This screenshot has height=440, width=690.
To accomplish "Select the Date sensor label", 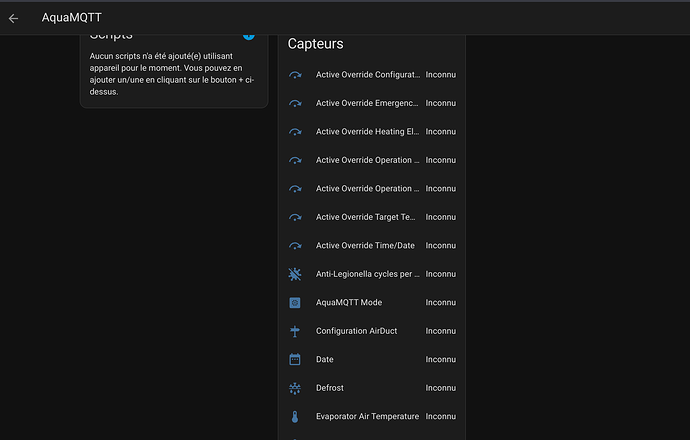I will coord(325,359).
